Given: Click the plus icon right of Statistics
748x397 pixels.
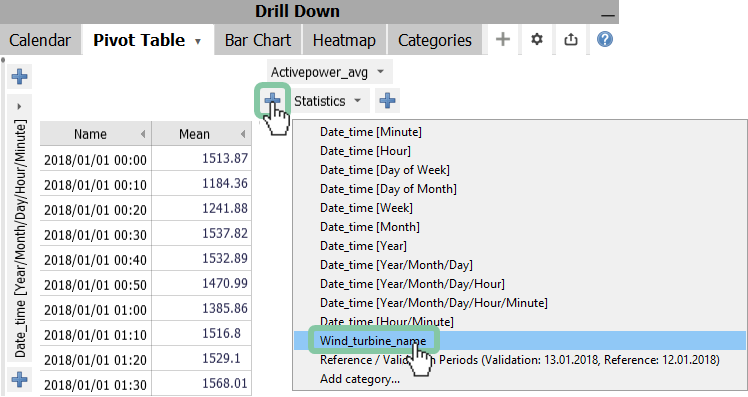Looking at the screenshot, I should pos(387,100).
